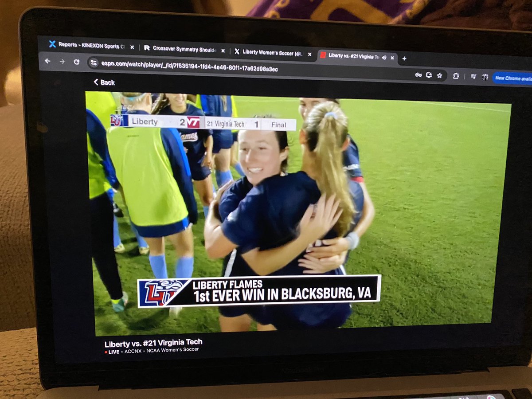
Task: Open the media controls toolbar icon
Action: [x=473, y=77]
